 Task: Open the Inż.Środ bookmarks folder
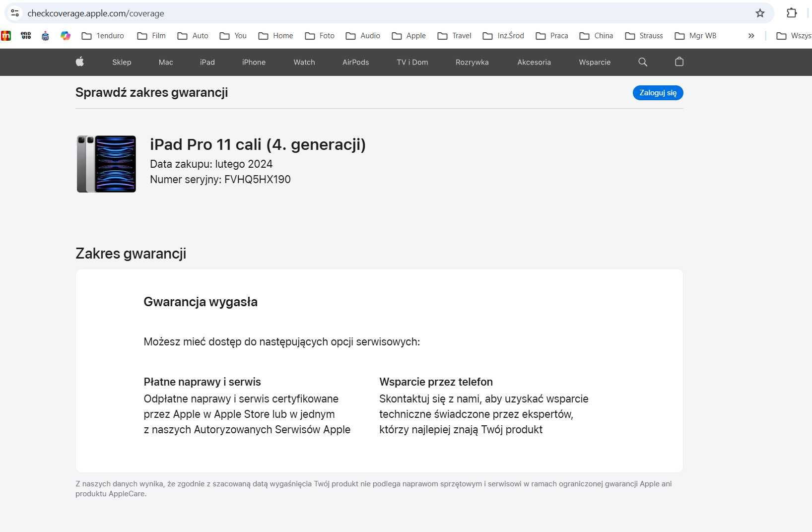tap(503, 36)
